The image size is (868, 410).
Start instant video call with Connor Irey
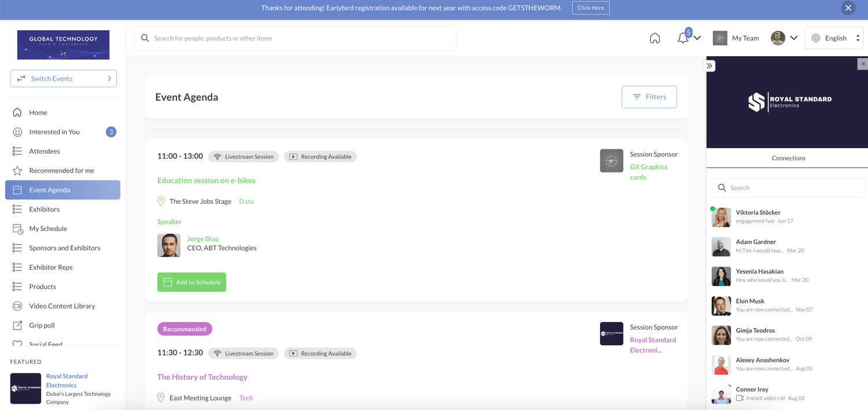[x=739, y=398]
